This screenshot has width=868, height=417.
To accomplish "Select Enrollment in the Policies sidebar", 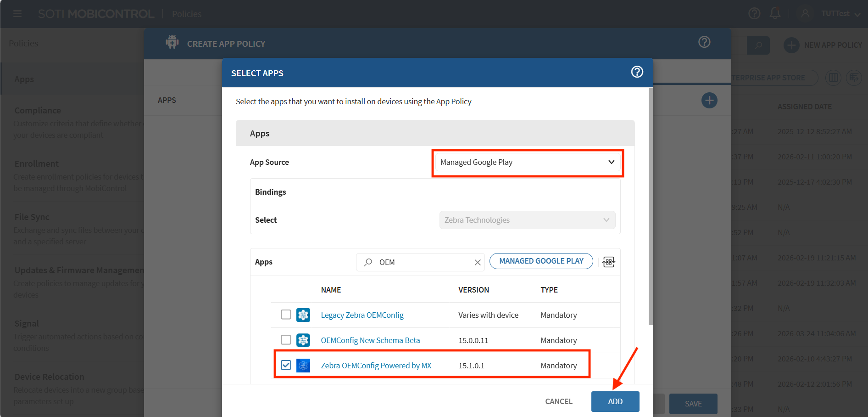I will click(37, 164).
